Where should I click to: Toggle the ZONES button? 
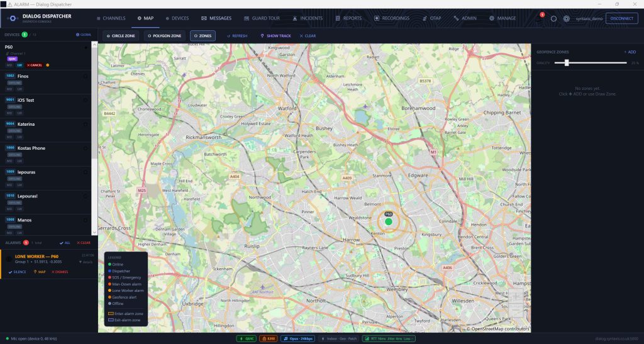(203, 36)
